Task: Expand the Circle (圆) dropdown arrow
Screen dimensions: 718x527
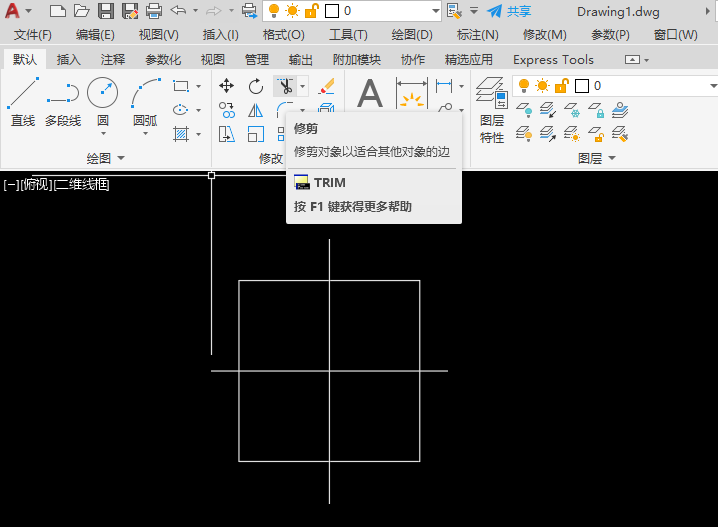Action: [x=103, y=134]
